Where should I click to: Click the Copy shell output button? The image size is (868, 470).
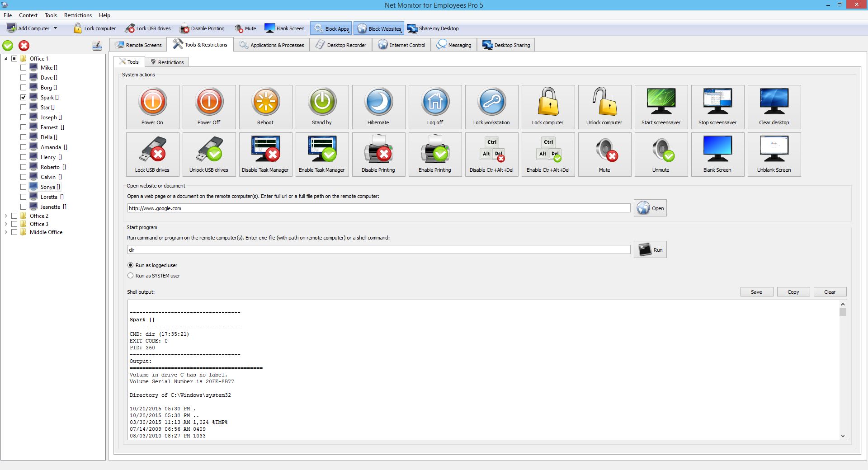click(793, 292)
